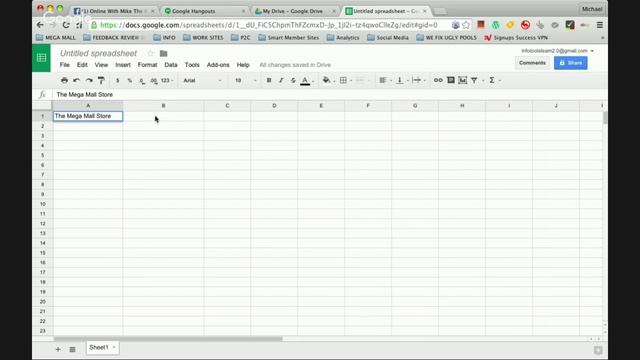
Task: Click the move to folder icon
Action: pyautogui.click(x=163, y=53)
